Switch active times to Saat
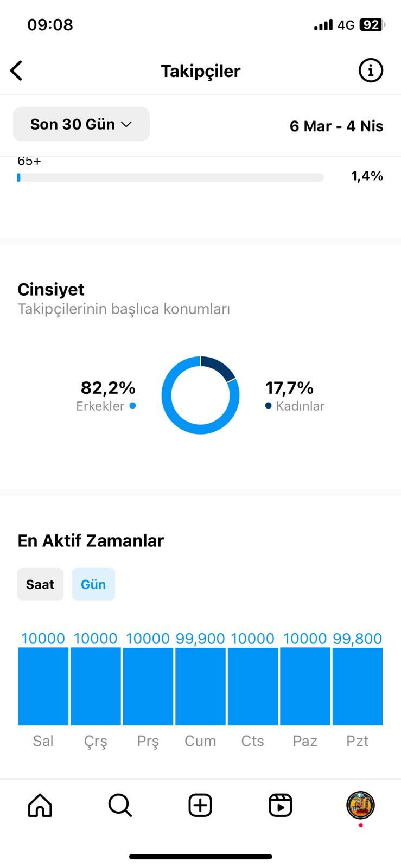The image size is (401, 868). [x=40, y=584]
